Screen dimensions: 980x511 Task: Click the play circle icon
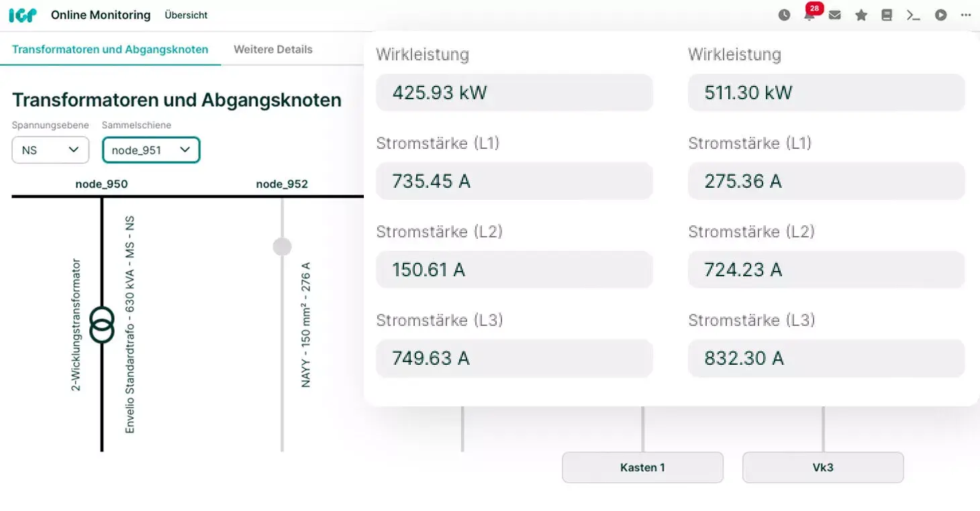(x=941, y=15)
